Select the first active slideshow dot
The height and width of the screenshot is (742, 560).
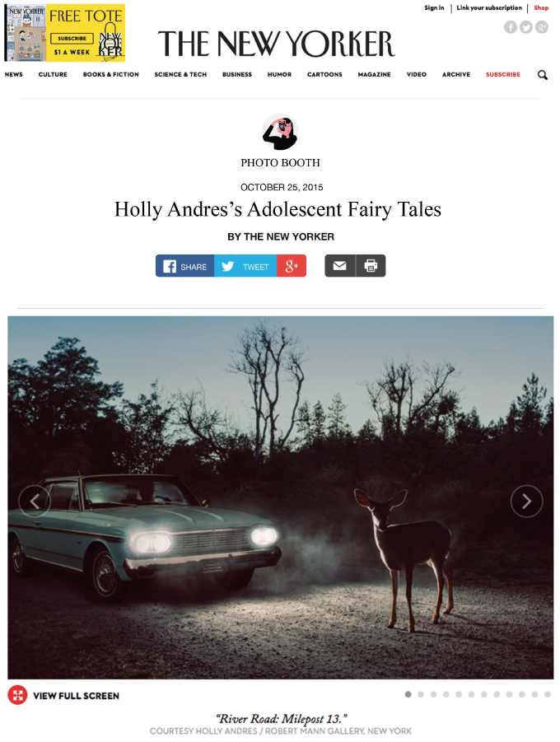[408, 694]
